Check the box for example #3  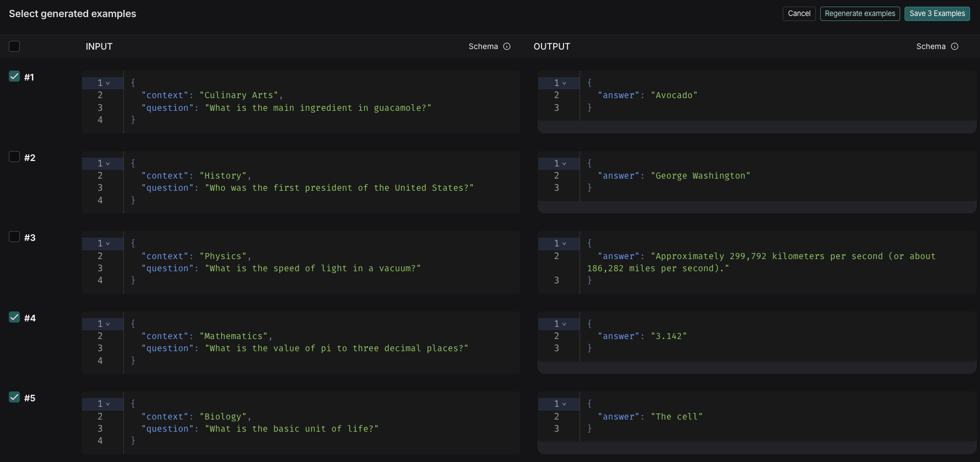point(14,237)
